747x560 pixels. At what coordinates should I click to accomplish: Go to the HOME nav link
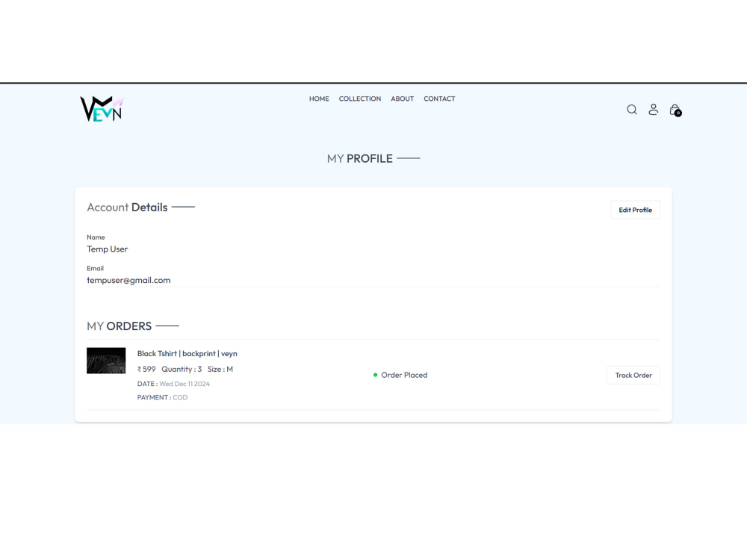coord(319,99)
